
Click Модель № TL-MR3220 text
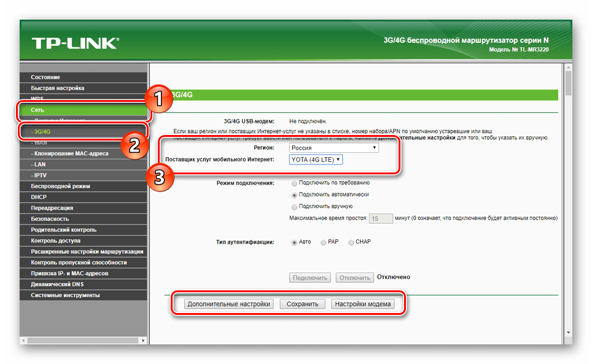pos(519,50)
